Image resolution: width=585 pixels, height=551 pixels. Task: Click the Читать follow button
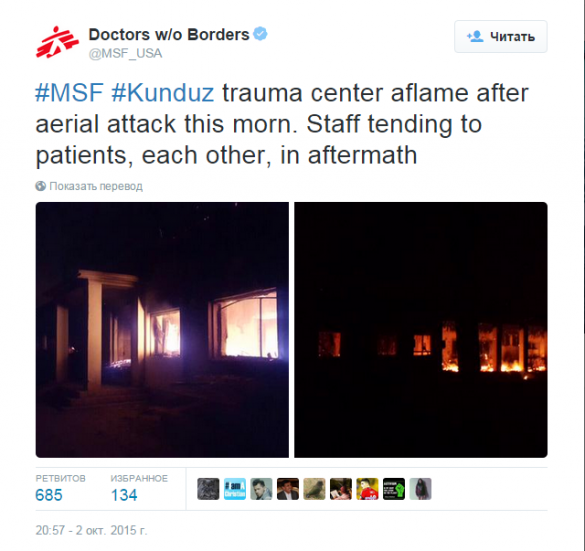click(501, 37)
